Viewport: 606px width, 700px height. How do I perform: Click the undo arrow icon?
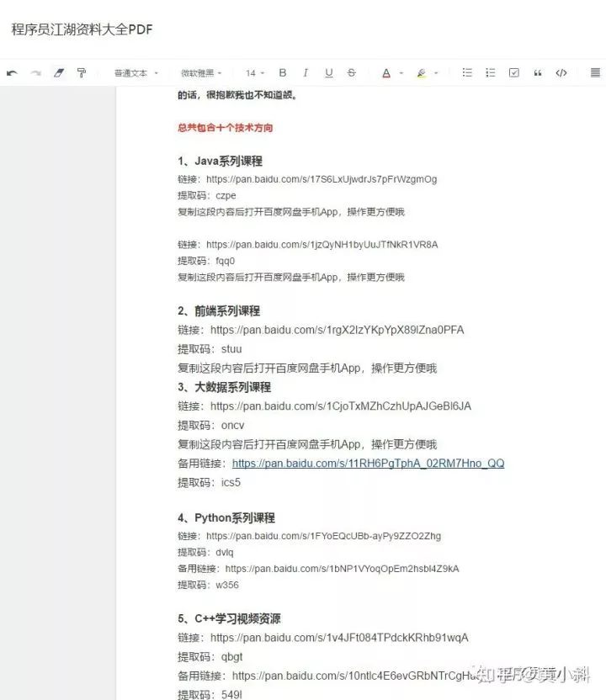(x=12, y=72)
